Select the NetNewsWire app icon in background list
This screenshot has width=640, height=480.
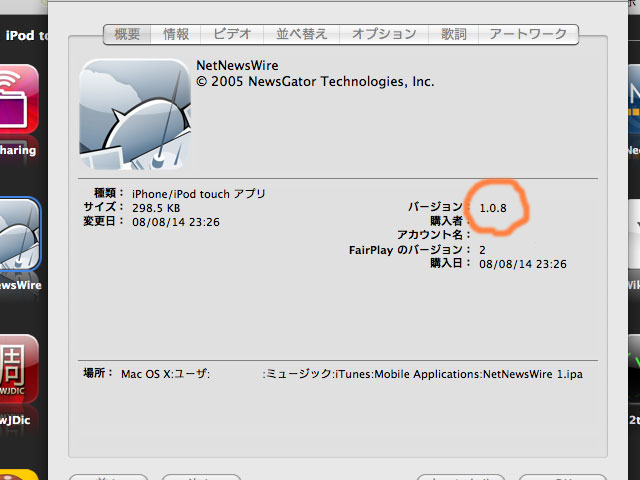20,235
